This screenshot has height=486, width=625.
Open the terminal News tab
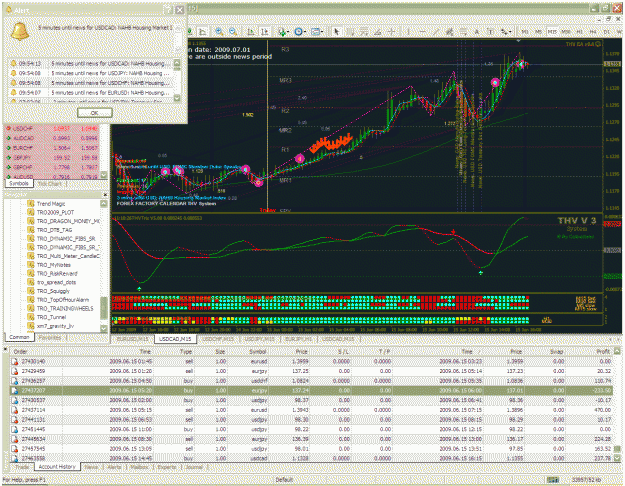click(x=91, y=467)
